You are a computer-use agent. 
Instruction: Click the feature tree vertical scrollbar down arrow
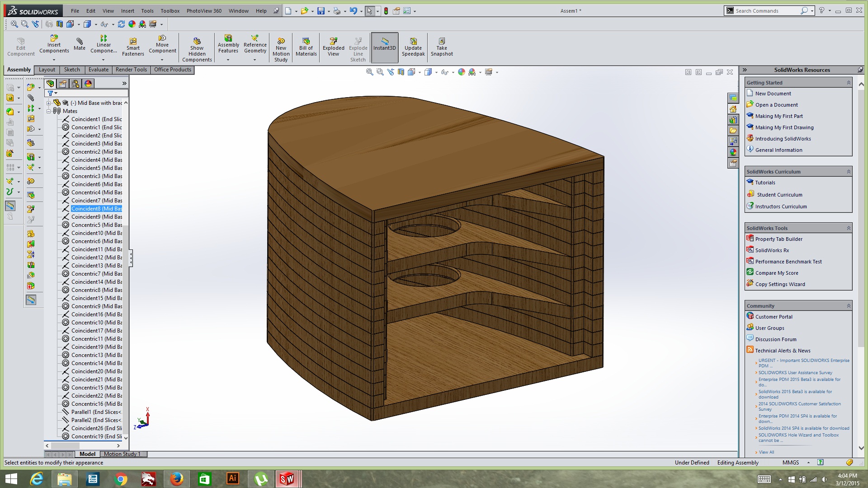click(x=126, y=437)
